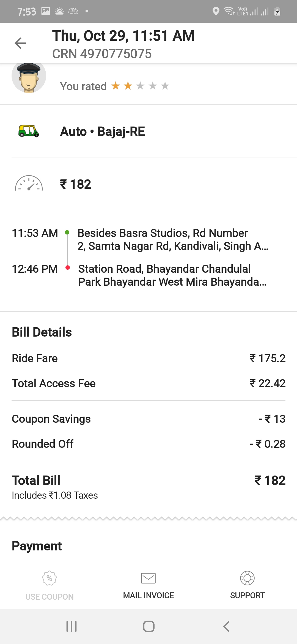Viewport: 297px width, 644px height.
Task: Tap the Coupon Savings row
Action: click(x=148, y=419)
